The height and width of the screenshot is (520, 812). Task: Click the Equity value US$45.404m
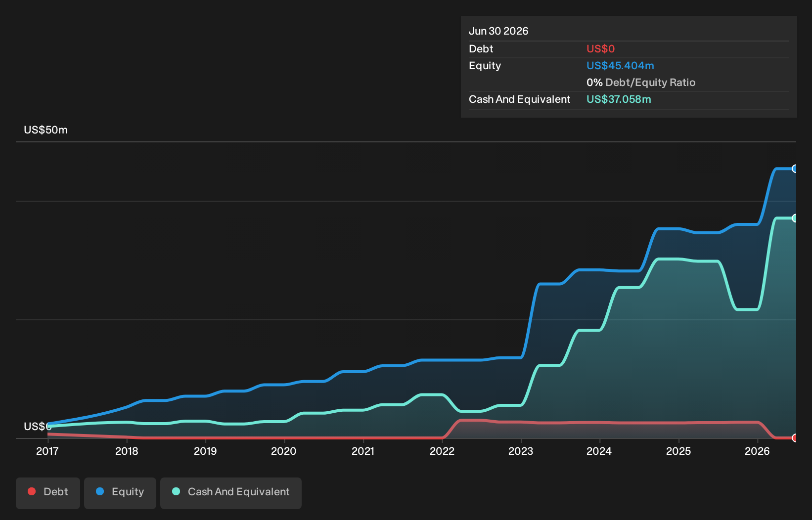pos(620,66)
